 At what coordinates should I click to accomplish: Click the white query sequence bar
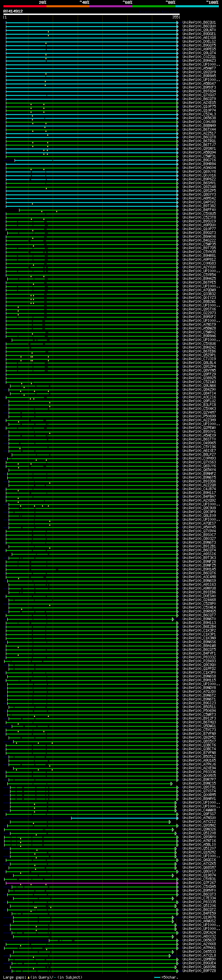pos(92,15)
